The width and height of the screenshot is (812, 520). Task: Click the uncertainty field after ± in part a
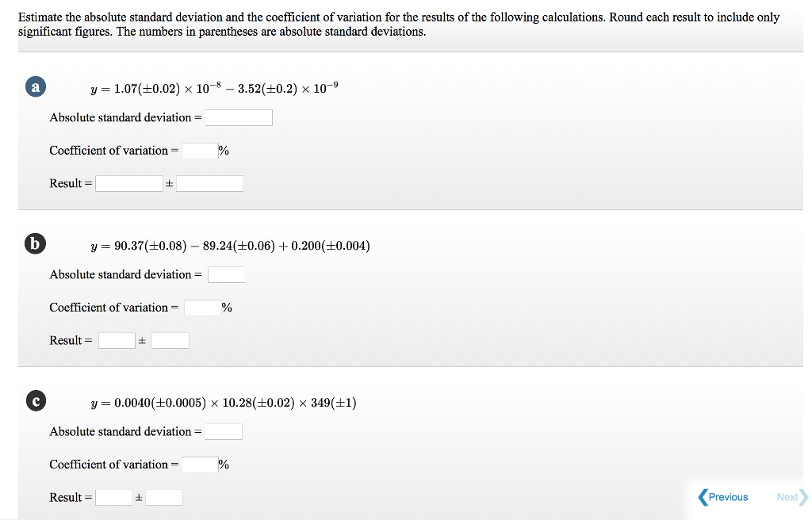[x=209, y=182]
